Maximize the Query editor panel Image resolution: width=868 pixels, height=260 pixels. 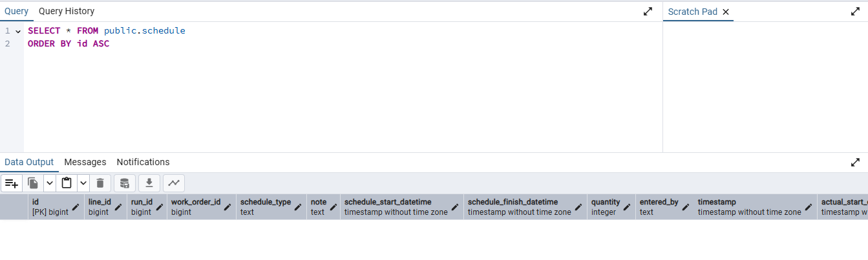(648, 12)
